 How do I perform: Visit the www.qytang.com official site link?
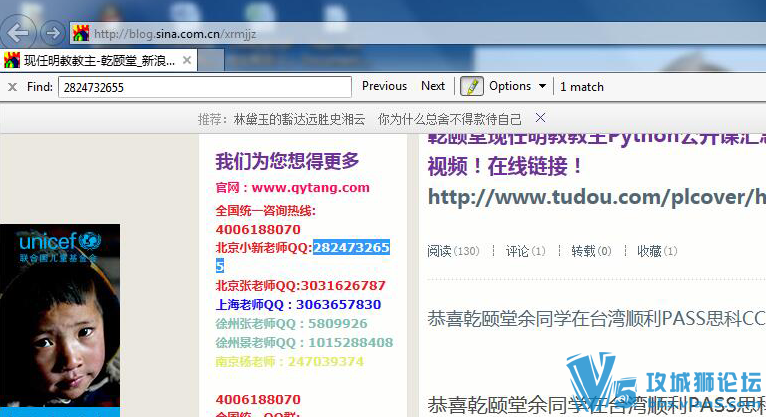coord(310,188)
